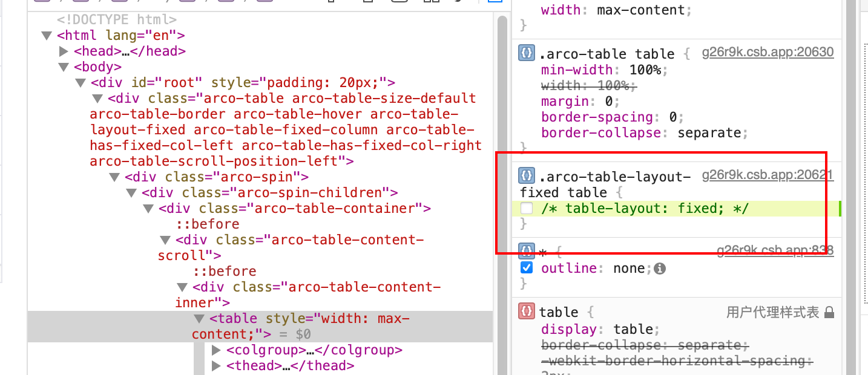Click the red curly-braces icon on the table rule
868x375 pixels.
(525, 312)
